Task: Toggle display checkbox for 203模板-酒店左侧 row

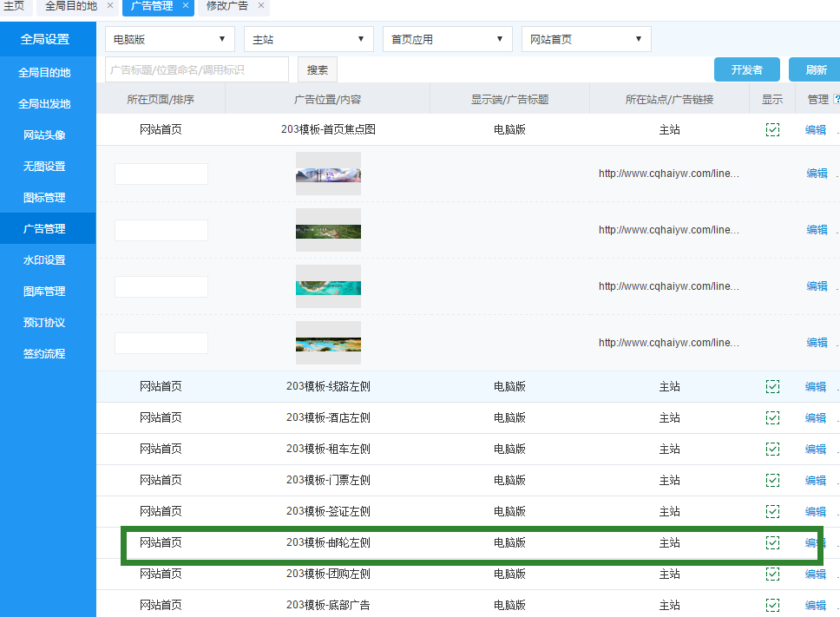Action: pos(772,417)
